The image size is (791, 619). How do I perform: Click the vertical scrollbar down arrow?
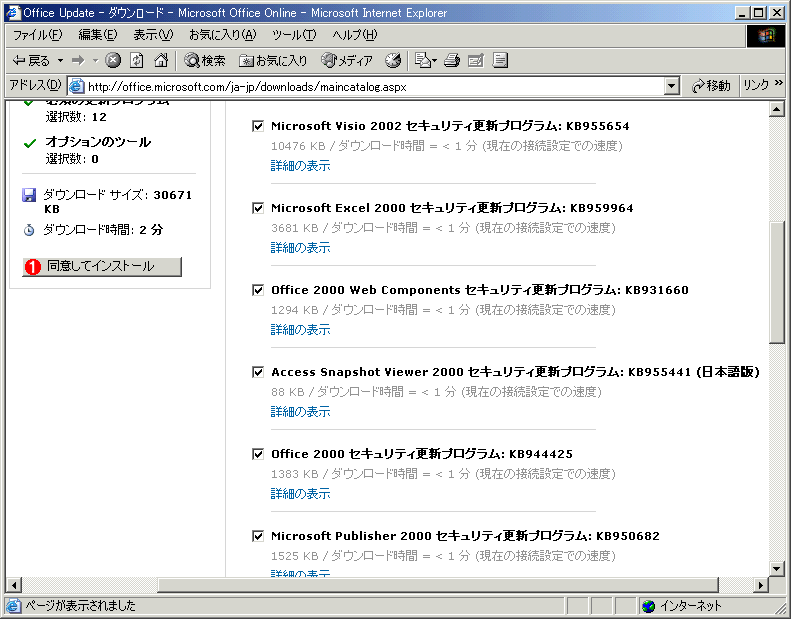pos(777,569)
